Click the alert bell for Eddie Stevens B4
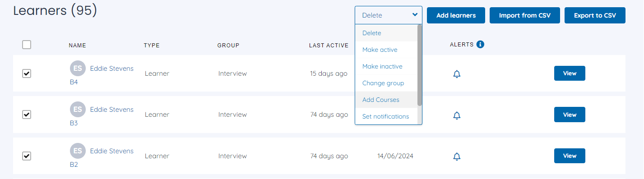This screenshot has width=644, height=179. point(457,74)
